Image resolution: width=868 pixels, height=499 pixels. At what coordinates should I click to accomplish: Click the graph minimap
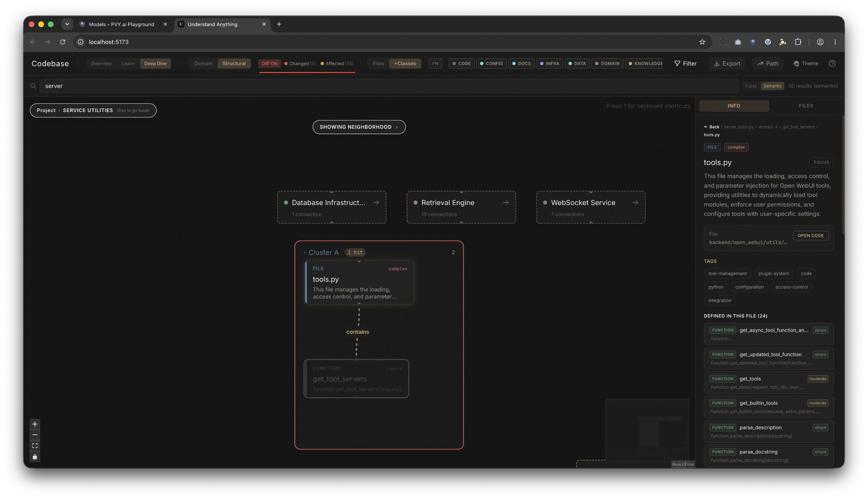coord(647,430)
